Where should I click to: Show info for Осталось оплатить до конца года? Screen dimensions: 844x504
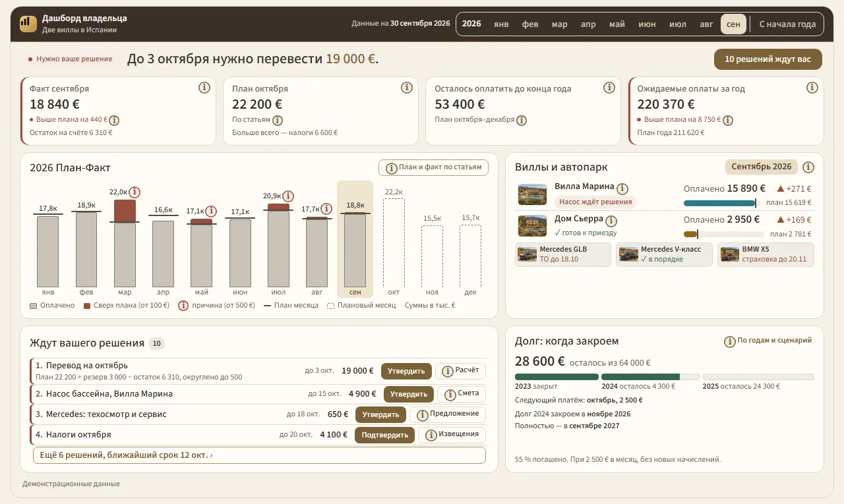click(609, 88)
